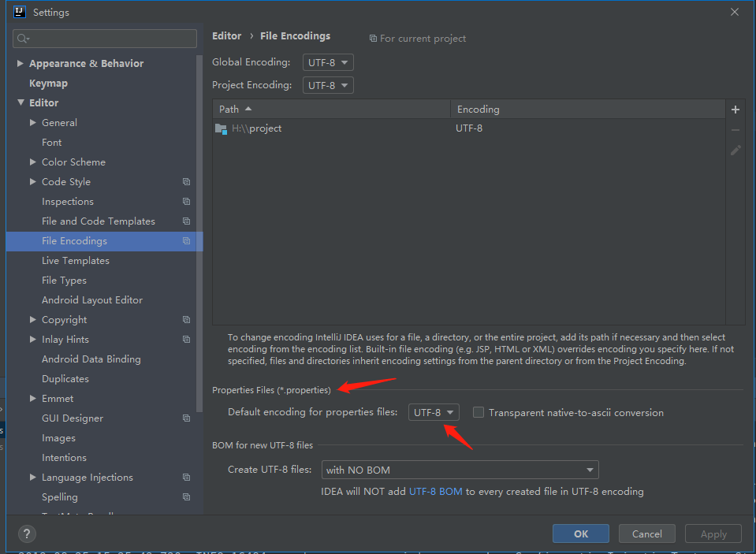Image resolution: width=756 pixels, height=554 pixels.
Task: Sort table by Path column header
Action: (x=331, y=110)
